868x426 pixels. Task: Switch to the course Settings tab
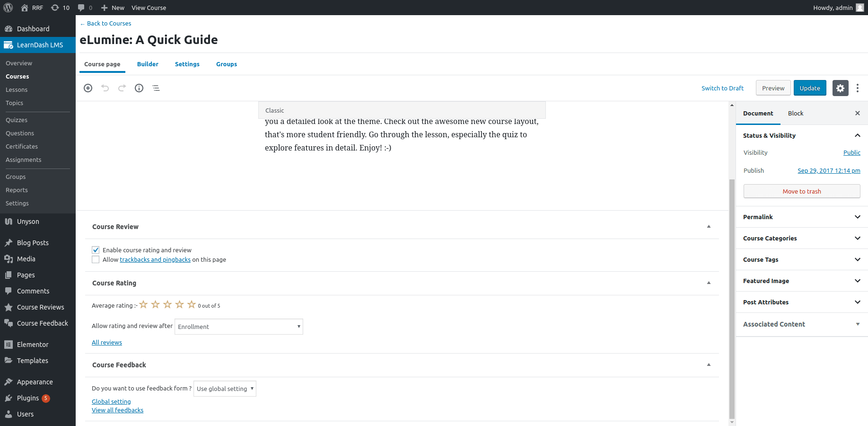(187, 64)
